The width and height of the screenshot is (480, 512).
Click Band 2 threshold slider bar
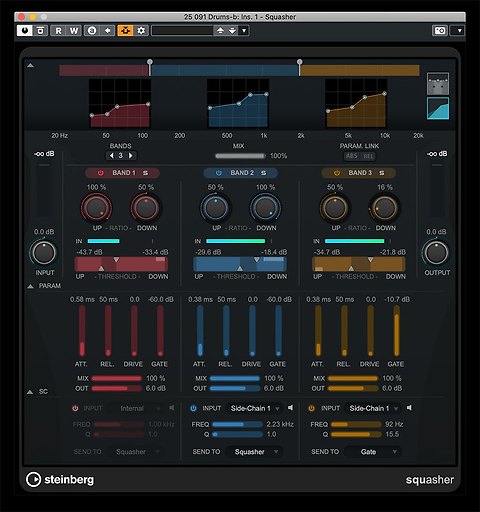pos(240,264)
